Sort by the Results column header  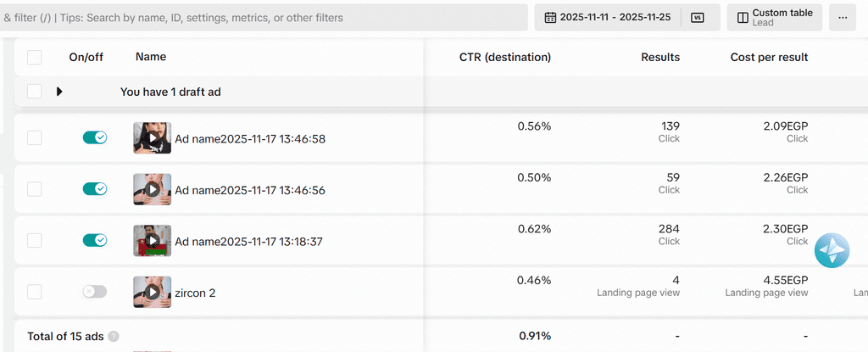click(660, 58)
